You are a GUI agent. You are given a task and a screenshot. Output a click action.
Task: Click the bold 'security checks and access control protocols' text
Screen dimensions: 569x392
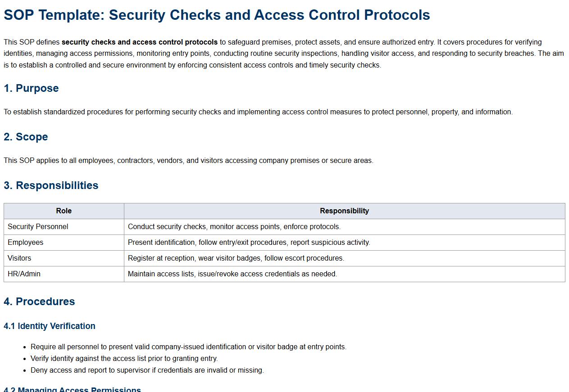pyautogui.click(x=140, y=42)
